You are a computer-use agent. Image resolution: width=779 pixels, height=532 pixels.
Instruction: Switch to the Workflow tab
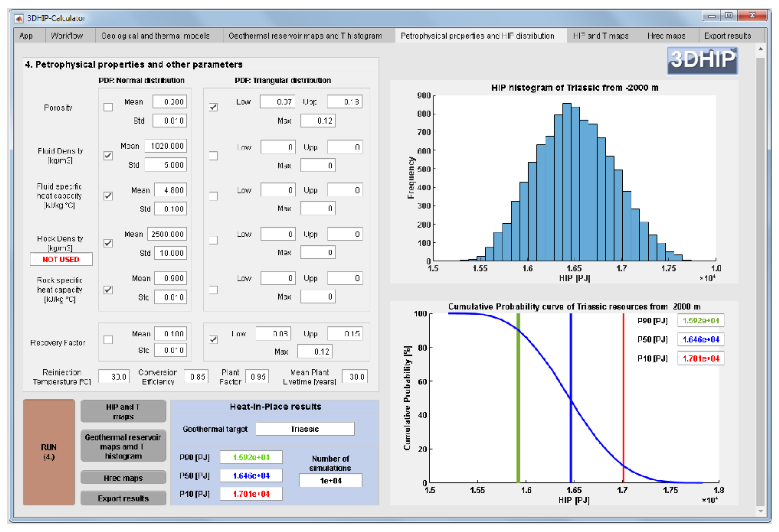pos(67,36)
